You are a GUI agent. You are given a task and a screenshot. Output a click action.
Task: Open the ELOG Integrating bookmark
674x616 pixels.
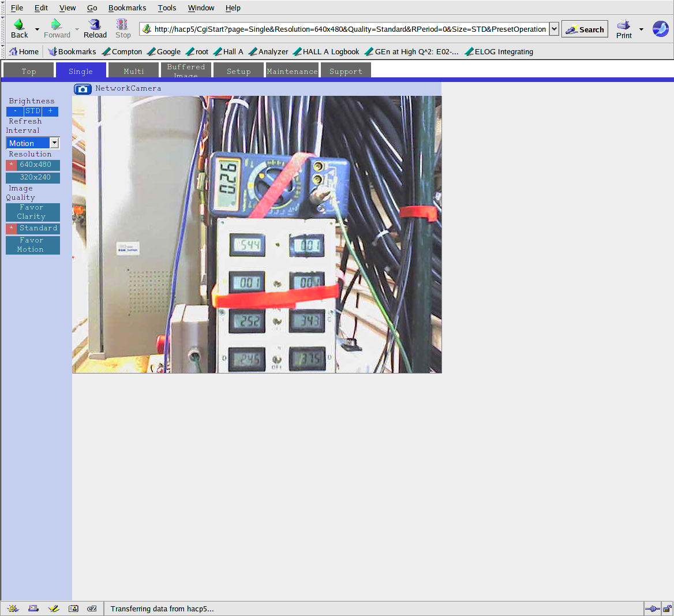point(499,51)
